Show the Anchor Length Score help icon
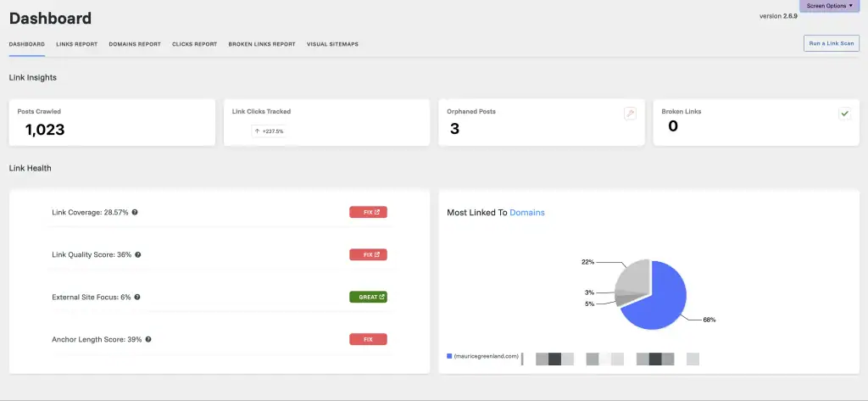Screen dimensions: 868x401 [147, 339]
